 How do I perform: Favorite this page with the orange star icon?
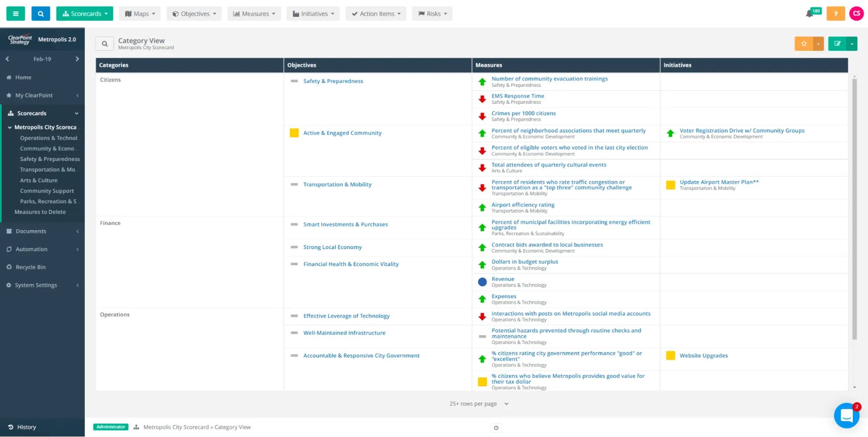click(804, 43)
